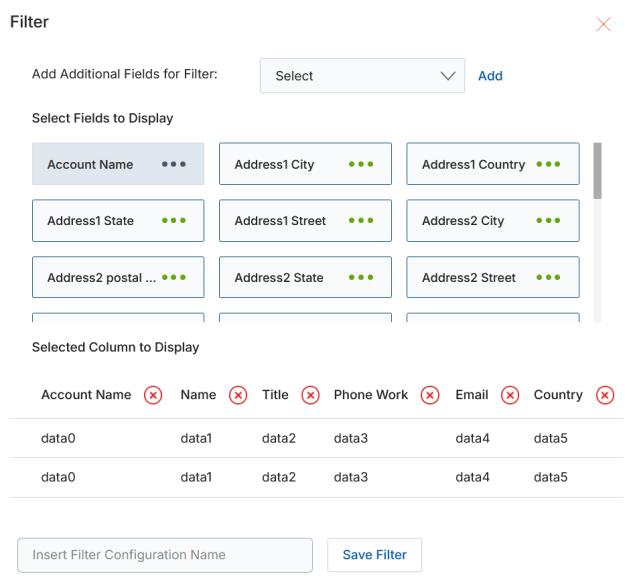Select the Address2 Street field tile

click(x=493, y=277)
